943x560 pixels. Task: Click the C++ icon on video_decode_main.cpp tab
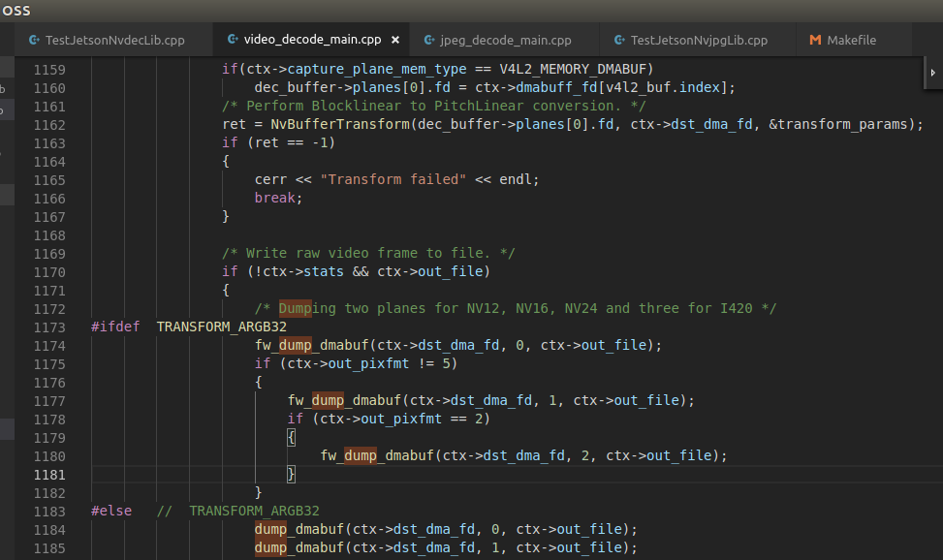coord(233,39)
